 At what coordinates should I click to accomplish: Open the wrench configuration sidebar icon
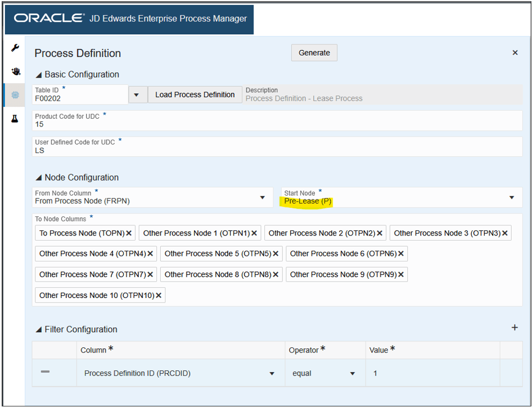(x=15, y=48)
